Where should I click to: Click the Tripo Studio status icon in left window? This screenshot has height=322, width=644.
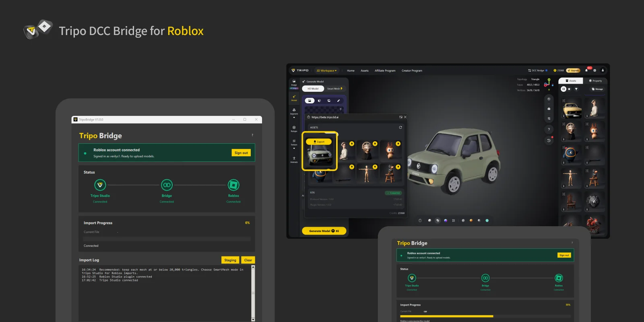[100, 185]
